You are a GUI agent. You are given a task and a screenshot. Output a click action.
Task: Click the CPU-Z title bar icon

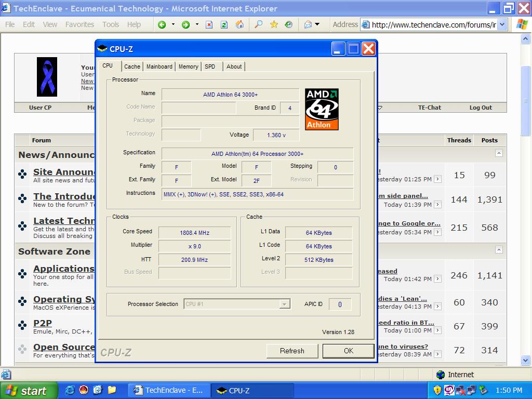[102, 49]
